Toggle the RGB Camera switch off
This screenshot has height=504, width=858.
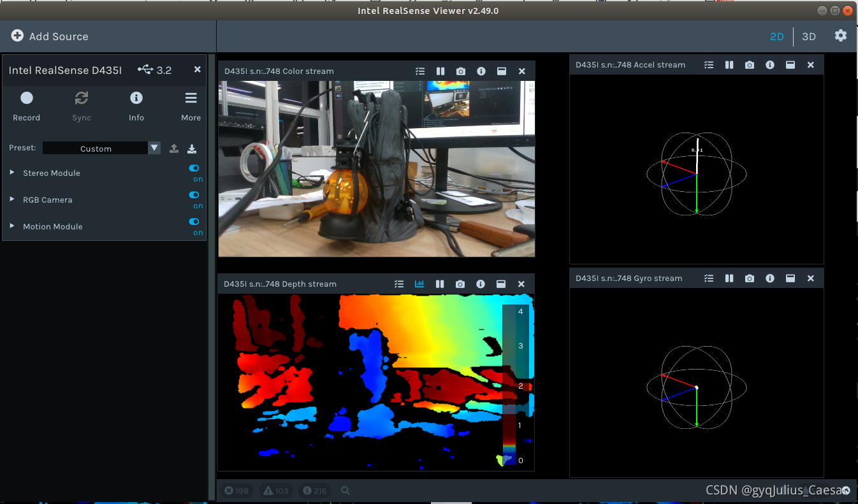click(x=194, y=195)
